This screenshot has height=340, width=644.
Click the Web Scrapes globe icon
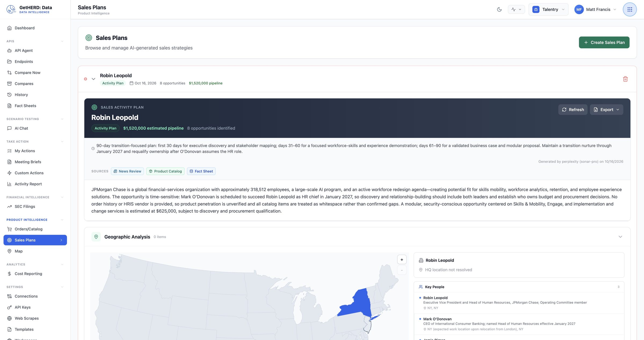tap(9, 318)
